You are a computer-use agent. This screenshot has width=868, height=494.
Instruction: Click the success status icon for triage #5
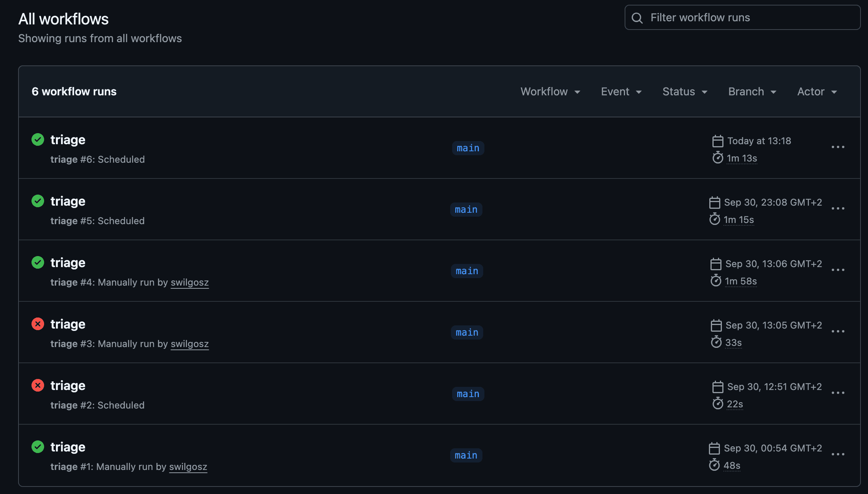click(x=38, y=201)
